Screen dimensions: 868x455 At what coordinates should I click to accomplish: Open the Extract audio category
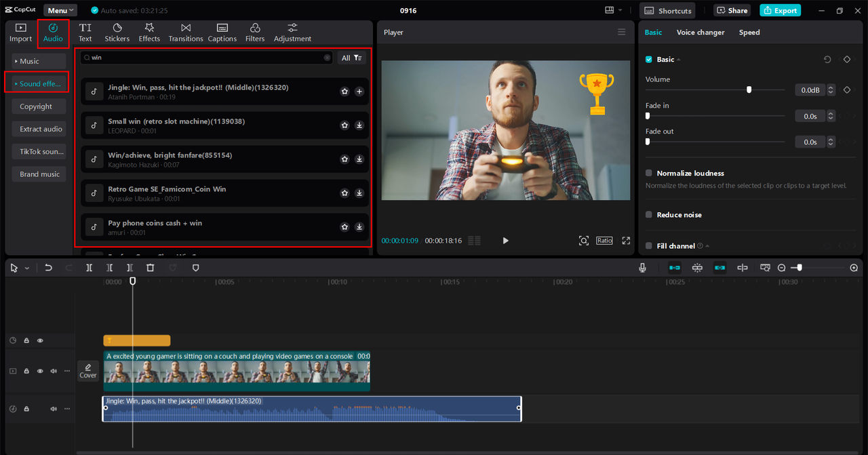coord(39,129)
